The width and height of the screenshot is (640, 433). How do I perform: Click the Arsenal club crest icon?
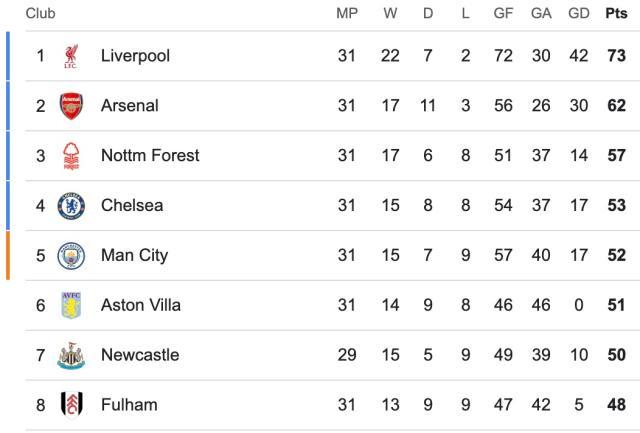click(71, 106)
